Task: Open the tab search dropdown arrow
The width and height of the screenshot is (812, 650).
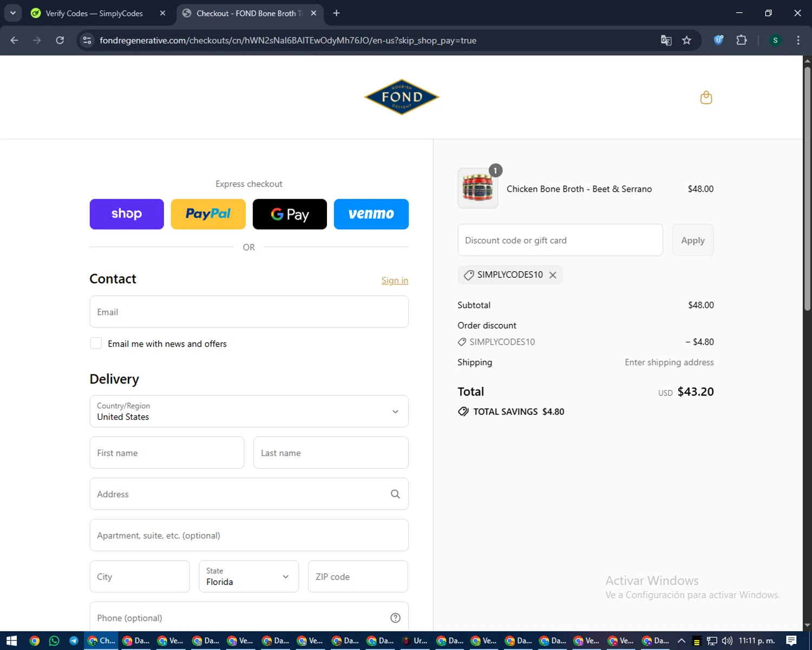Action: (x=12, y=13)
